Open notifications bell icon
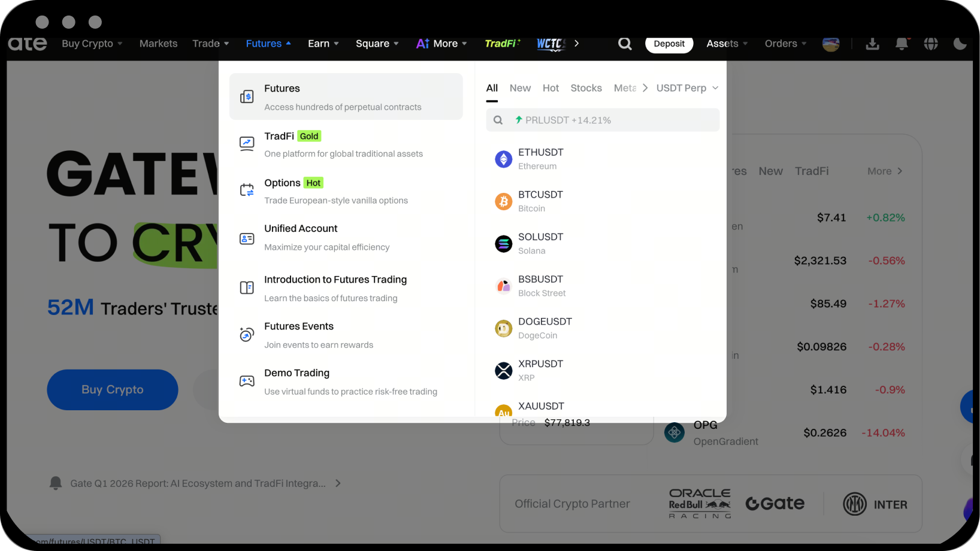This screenshot has height=551, width=980. [901, 44]
